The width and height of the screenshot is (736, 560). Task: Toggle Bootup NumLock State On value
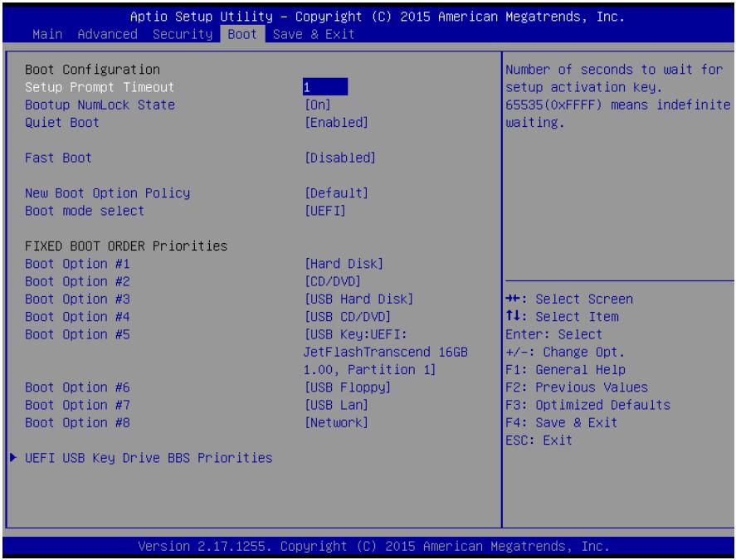[318, 105]
